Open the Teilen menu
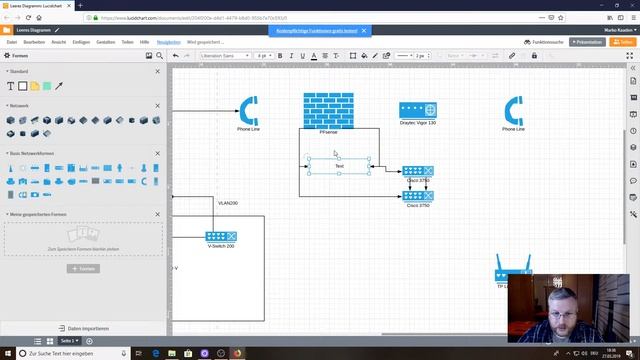The image size is (640, 360). (x=127, y=42)
